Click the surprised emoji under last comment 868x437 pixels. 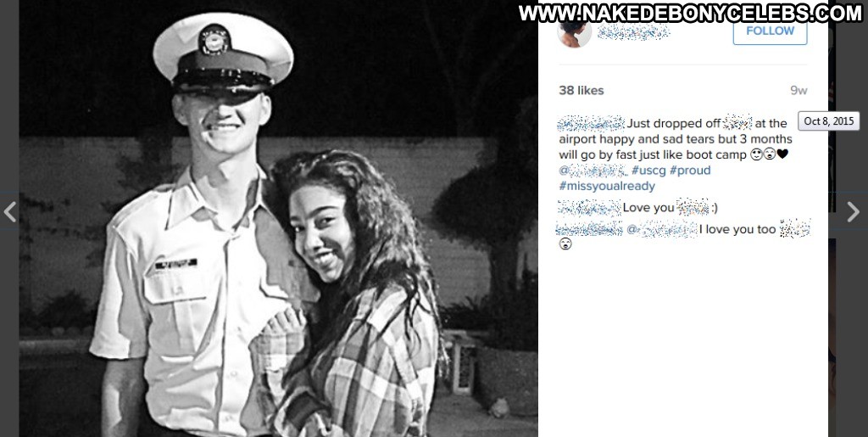click(x=565, y=244)
